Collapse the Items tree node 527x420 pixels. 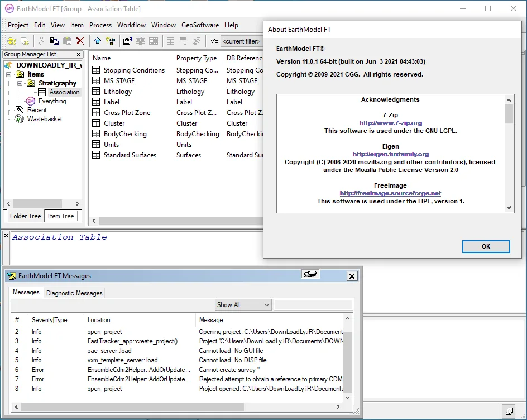pyautogui.click(x=9, y=74)
